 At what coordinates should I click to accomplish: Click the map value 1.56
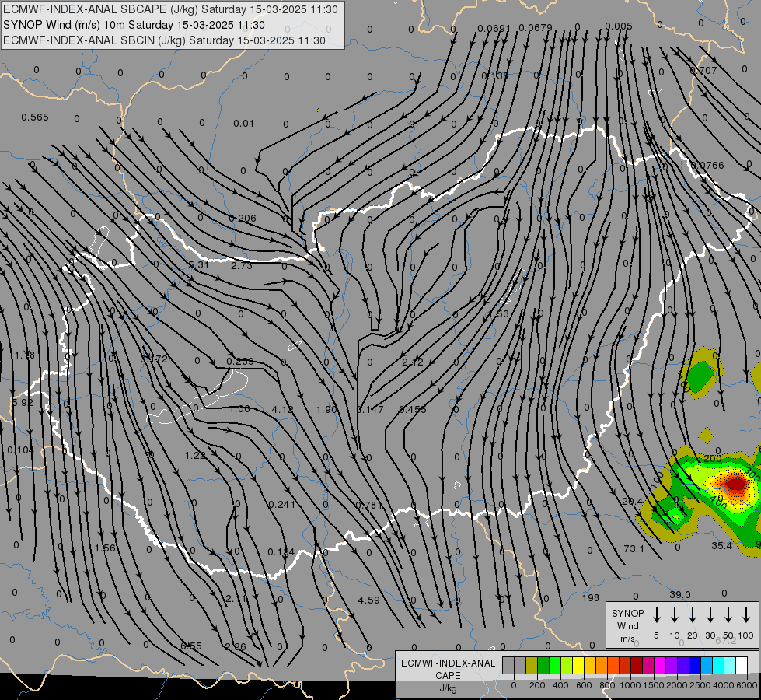click(x=105, y=548)
